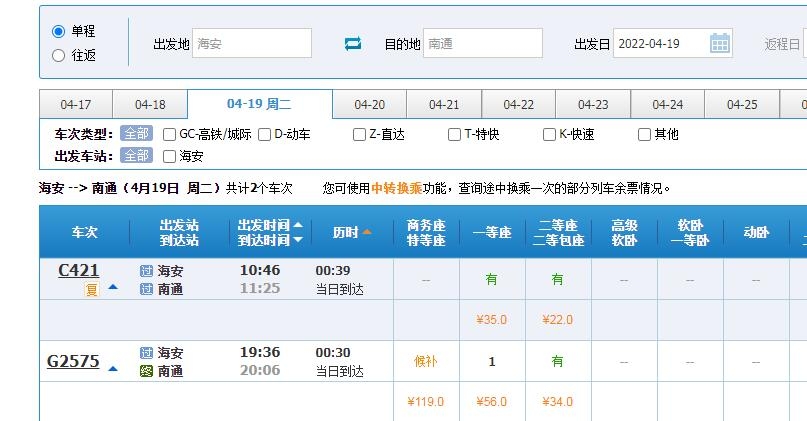Tick the 海安 departure station checkbox
Image resolution: width=807 pixels, height=421 pixels.
[169, 156]
